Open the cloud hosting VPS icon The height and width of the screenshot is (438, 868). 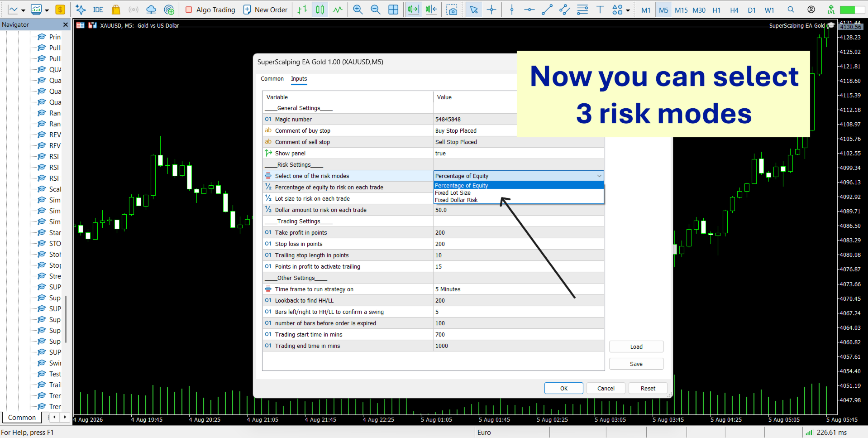coord(151,10)
